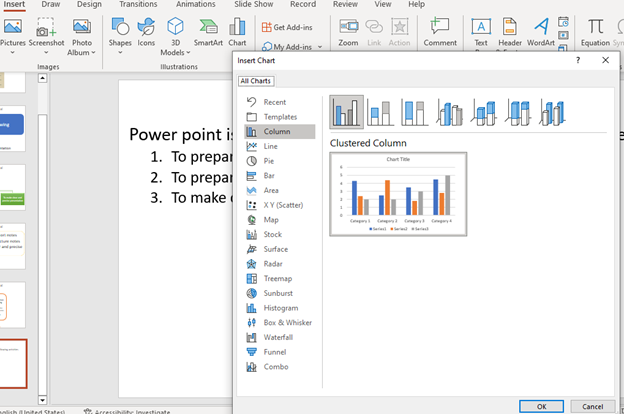Expand the Photo Album dropdown arrow
This screenshot has width=624, height=414.
pyautogui.click(x=94, y=53)
